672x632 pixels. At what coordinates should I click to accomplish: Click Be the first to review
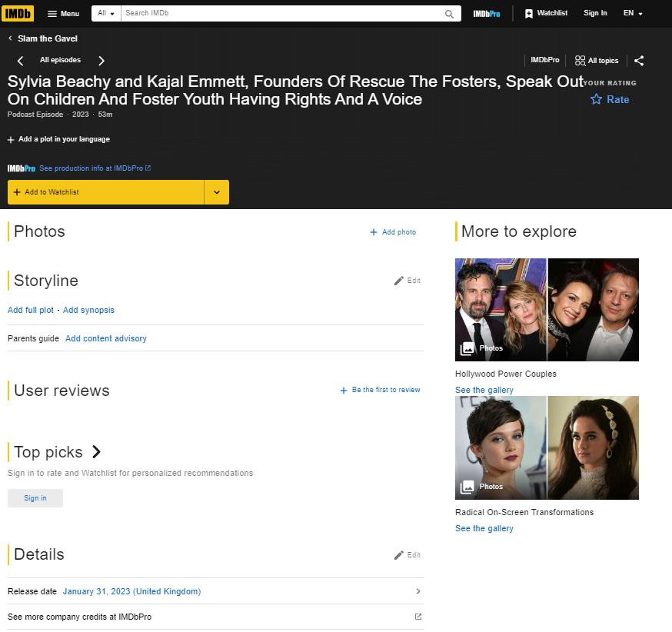click(x=380, y=390)
